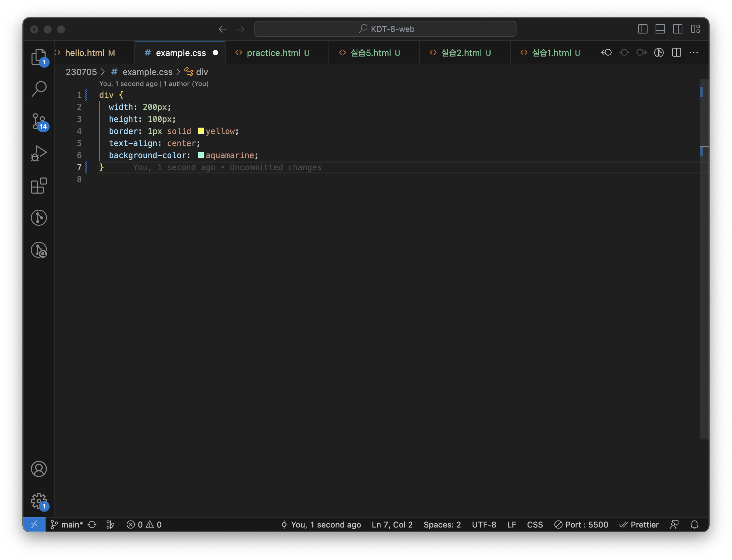Click the editor vertical scrollbar

(704, 259)
